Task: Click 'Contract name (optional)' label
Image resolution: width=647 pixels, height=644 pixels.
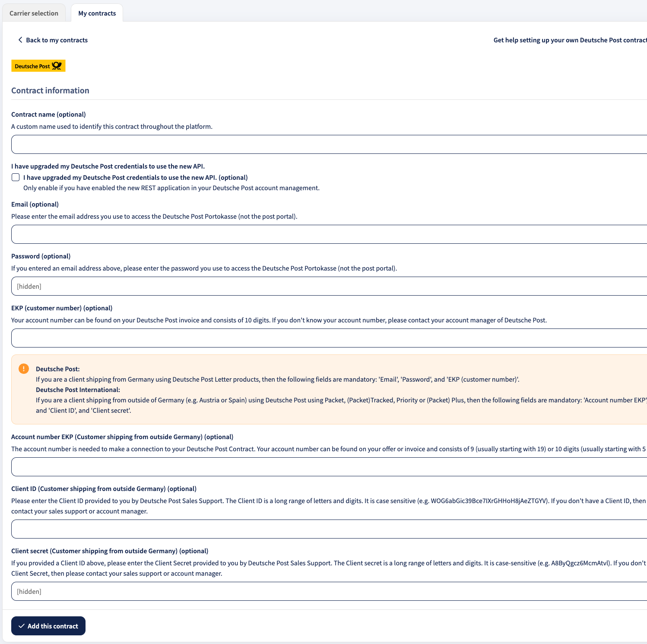Action: (x=48, y=114)
